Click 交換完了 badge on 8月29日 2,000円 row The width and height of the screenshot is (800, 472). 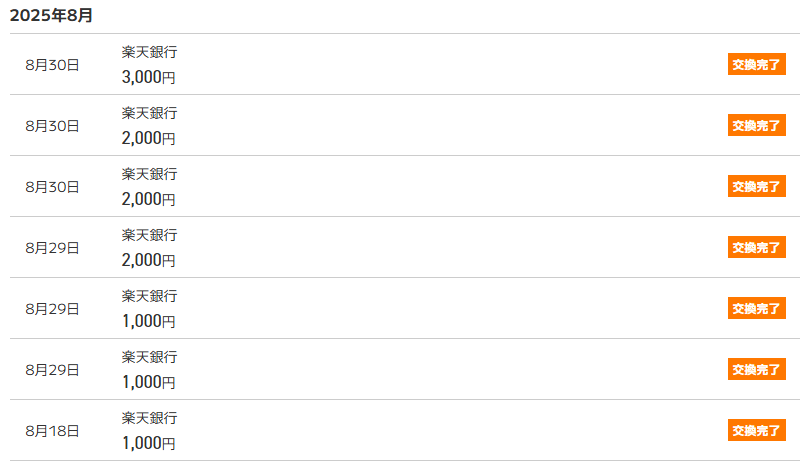(x=756, y=248)
